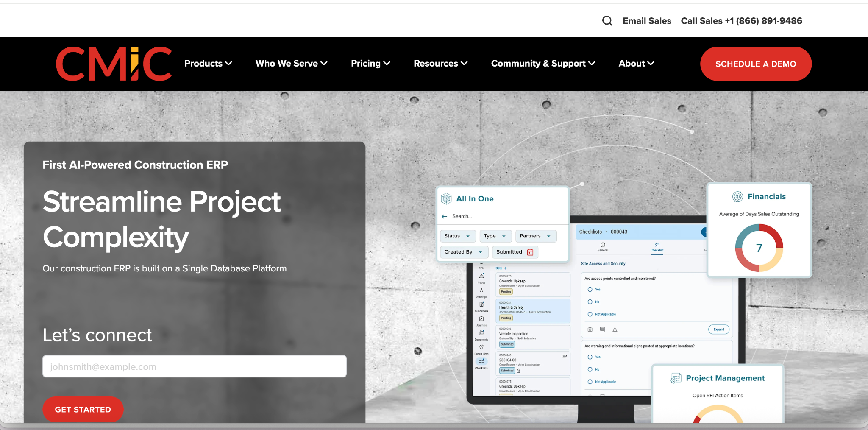Click the Expand button in checklist
This screenshot has width=868, height=430.
point(719,329)
